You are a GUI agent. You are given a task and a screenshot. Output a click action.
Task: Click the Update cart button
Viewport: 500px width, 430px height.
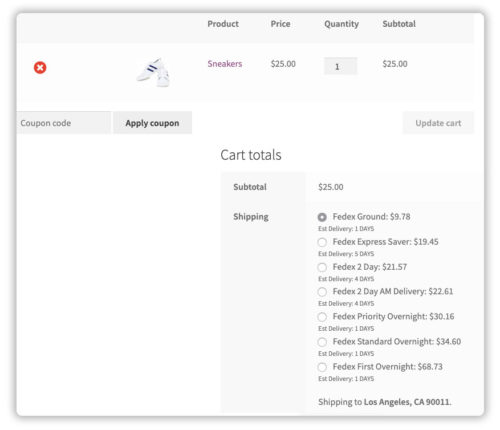coord(438,123)
